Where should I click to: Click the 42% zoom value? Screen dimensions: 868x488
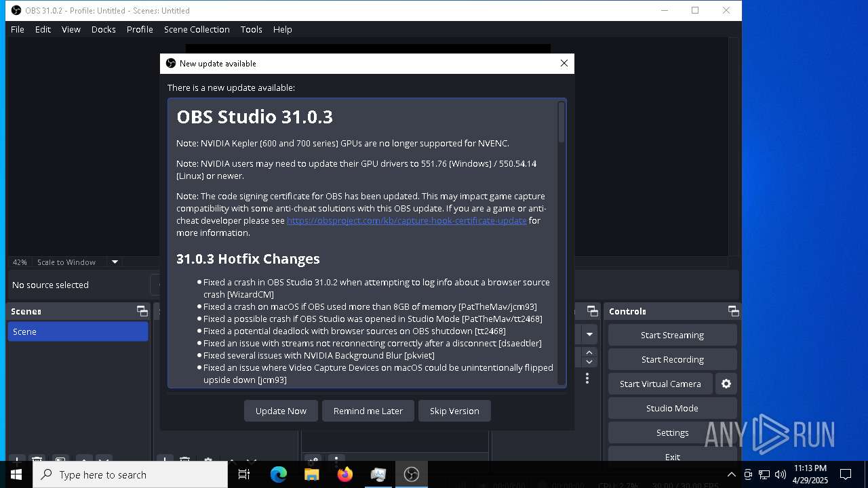(x=20, y=262)
